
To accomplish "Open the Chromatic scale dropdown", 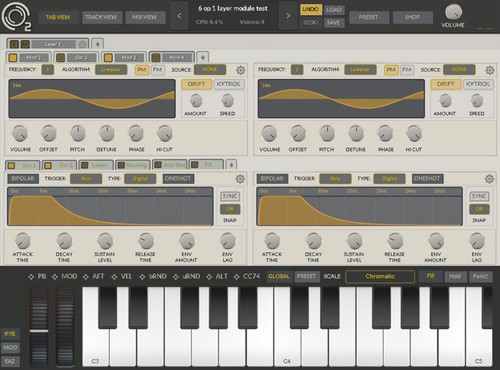I will [380, 277].
